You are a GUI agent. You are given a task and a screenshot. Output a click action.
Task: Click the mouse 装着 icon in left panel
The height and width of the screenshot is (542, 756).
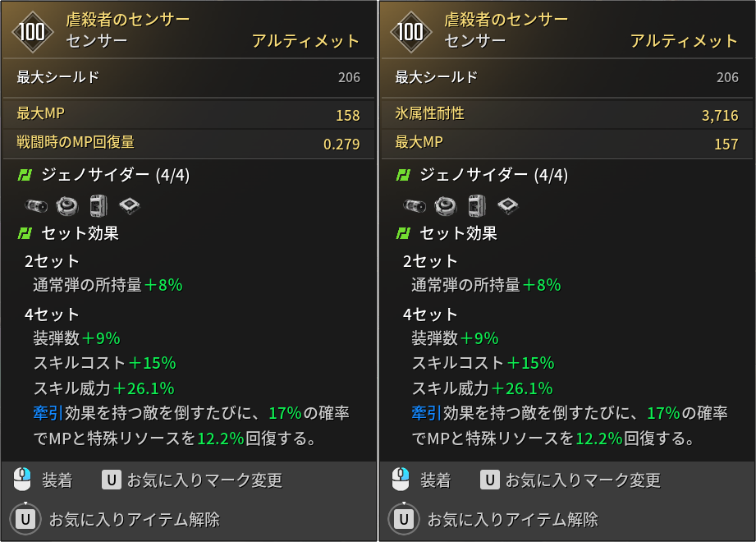[x=22, y=480]
